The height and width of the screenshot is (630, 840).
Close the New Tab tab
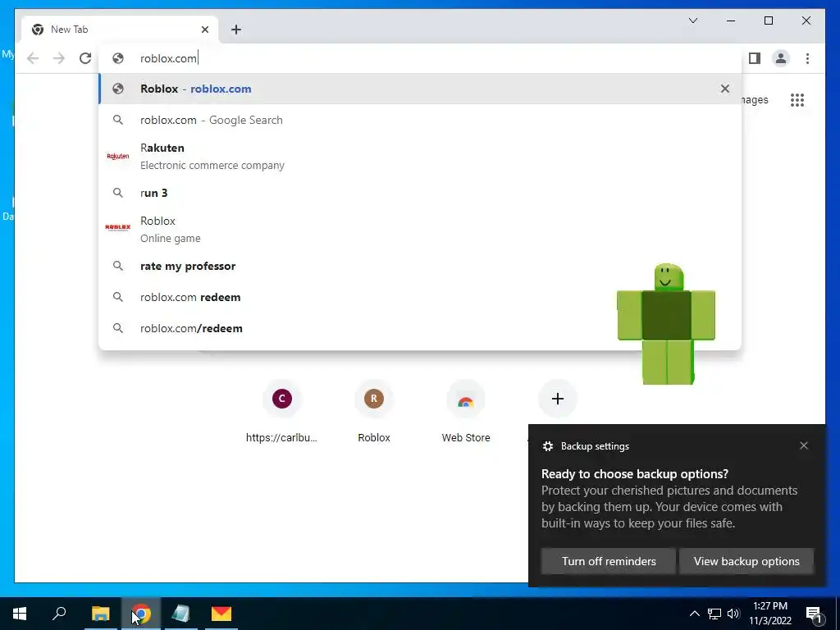(204, 30)
